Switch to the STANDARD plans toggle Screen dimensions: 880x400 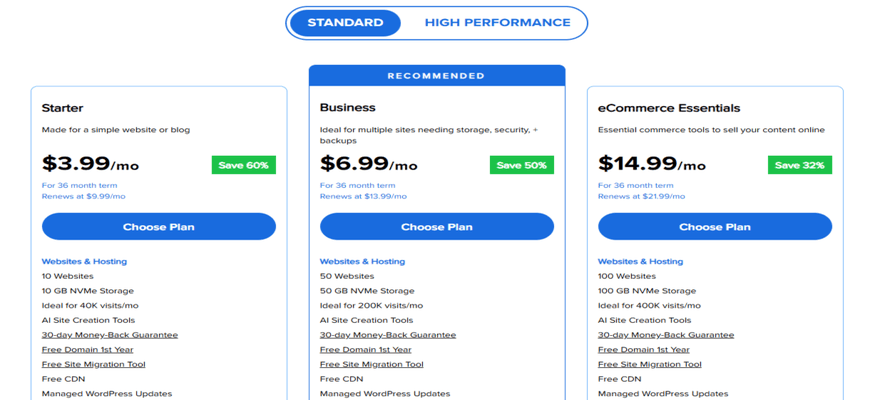pyautogui.click(x=345, y=23)
